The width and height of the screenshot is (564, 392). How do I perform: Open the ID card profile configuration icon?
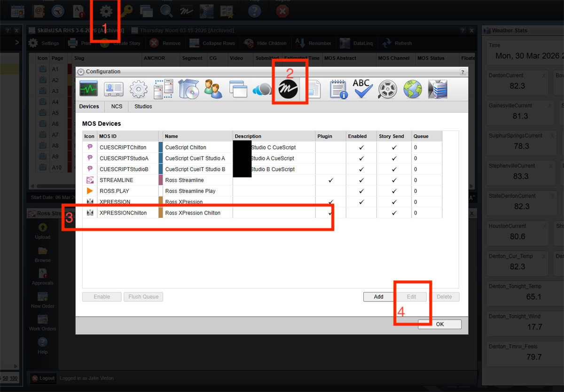pos(113,89)
